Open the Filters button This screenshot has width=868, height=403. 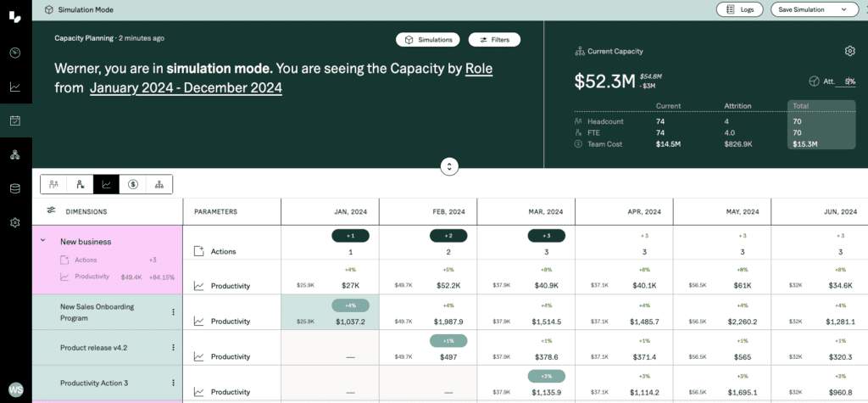click(493, 40)
